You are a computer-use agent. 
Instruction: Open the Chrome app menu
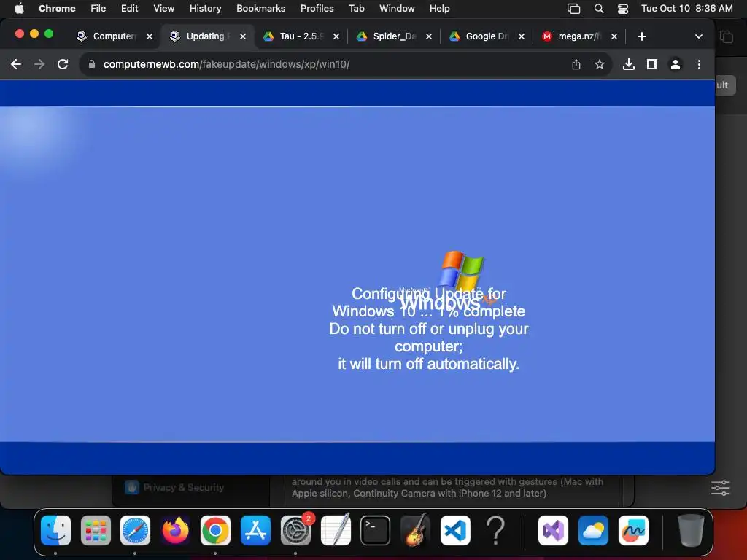57,9
